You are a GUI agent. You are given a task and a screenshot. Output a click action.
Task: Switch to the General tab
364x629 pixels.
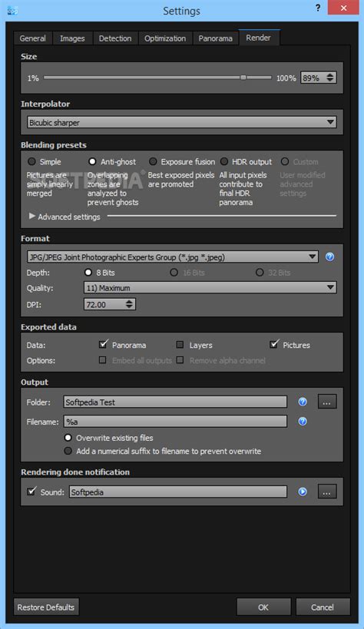click(x=32, y=38)
